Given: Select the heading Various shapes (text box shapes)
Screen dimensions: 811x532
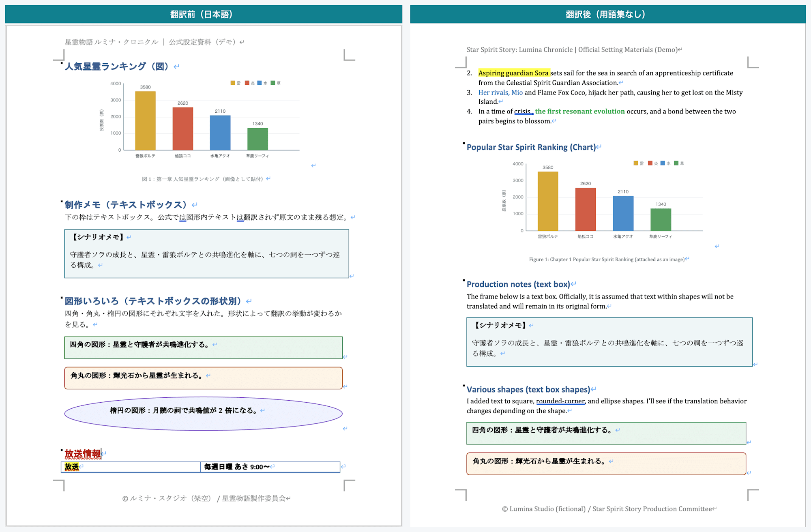Looking at the screenshot, I should 528,390.
